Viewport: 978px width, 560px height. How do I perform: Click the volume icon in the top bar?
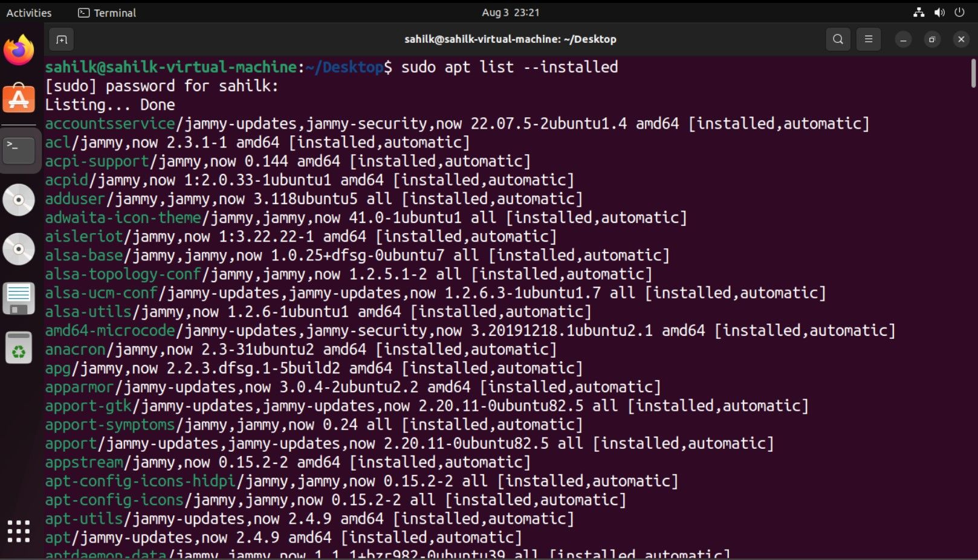point(938,12)
